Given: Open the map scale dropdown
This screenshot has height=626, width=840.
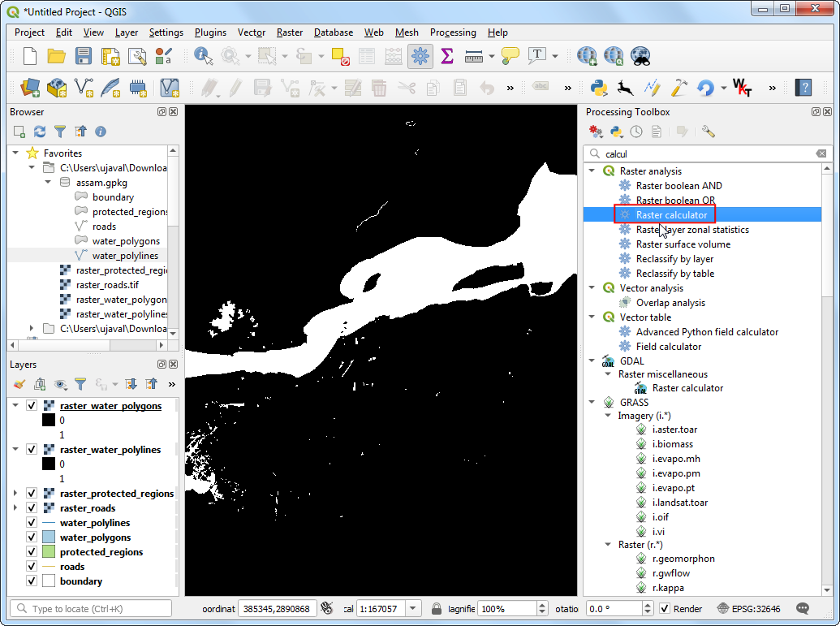Looking at the screenshot, I should (x=412, y=609).
